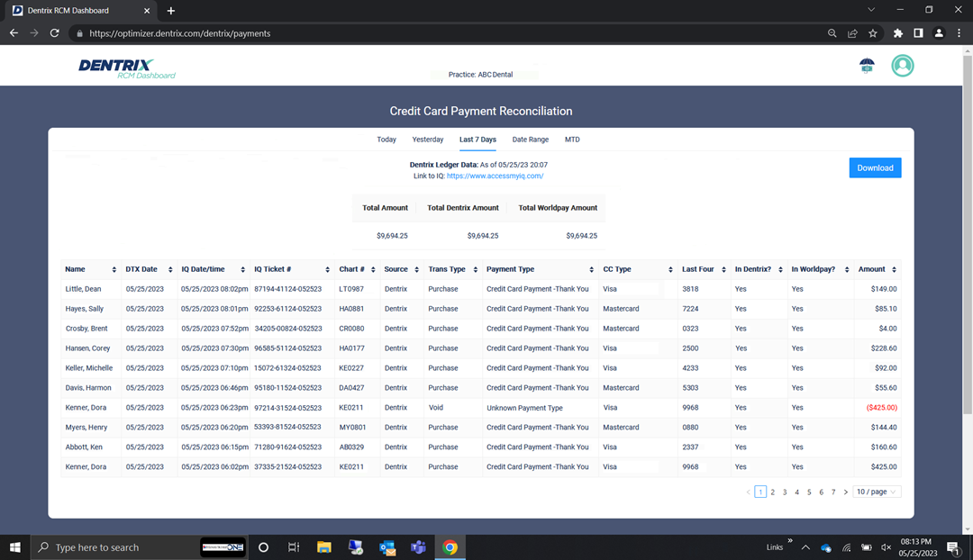Select page 2 in the pagination

[772, 492]
